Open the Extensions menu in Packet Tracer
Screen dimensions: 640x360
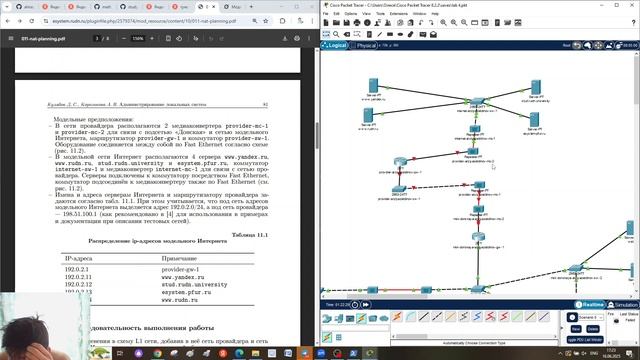(x=399, y=13)
